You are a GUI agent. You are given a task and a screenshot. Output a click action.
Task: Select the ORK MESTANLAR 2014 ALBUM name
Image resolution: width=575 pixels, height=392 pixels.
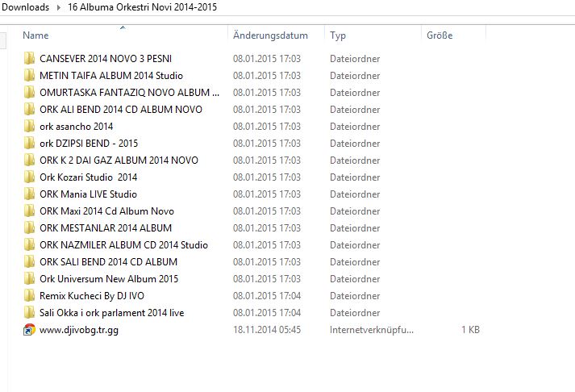tap(106, 227)
